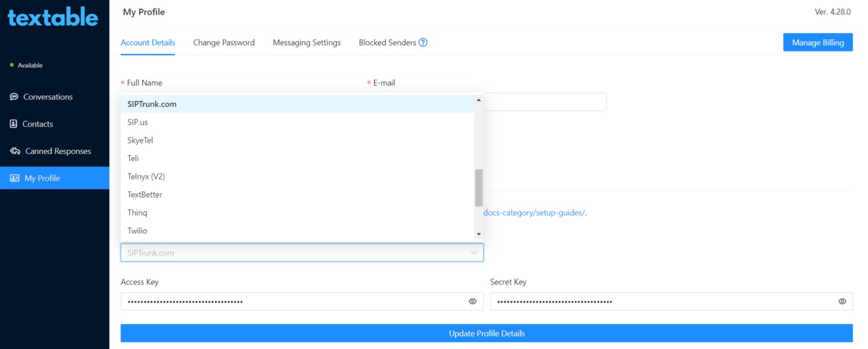
Task: Switch to Account Details tab
Action: [148, 43]
